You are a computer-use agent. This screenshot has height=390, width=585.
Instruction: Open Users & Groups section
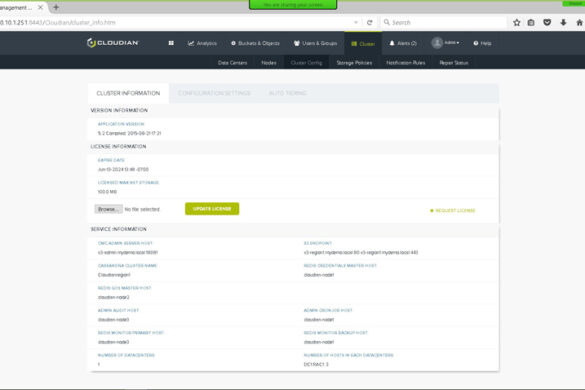point(315,43)
